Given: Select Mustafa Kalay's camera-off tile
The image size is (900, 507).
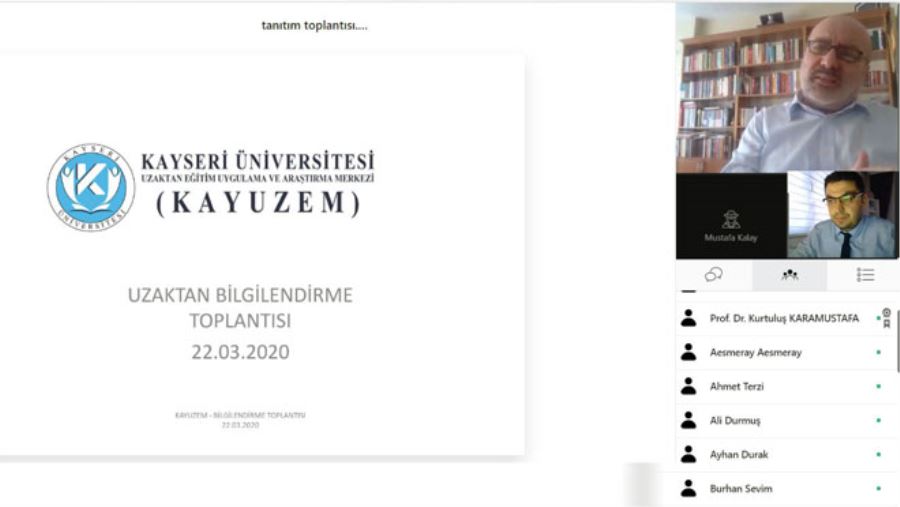Looking at the screenshot, I should click(x=731, y=216).
